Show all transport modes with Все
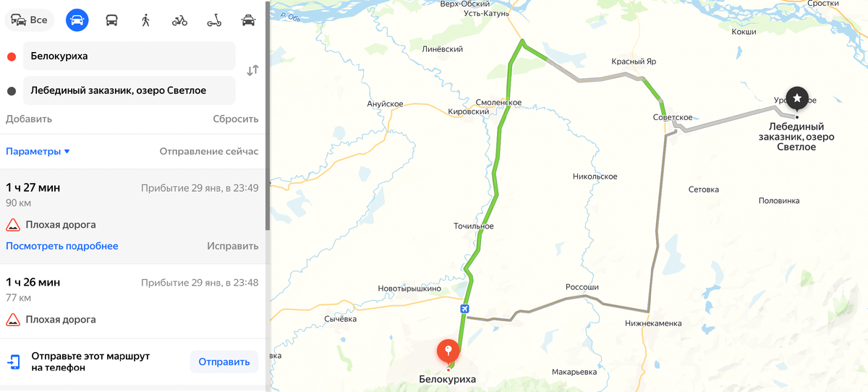The height and width of the screenshot is (392, 868). coord(30,20)
